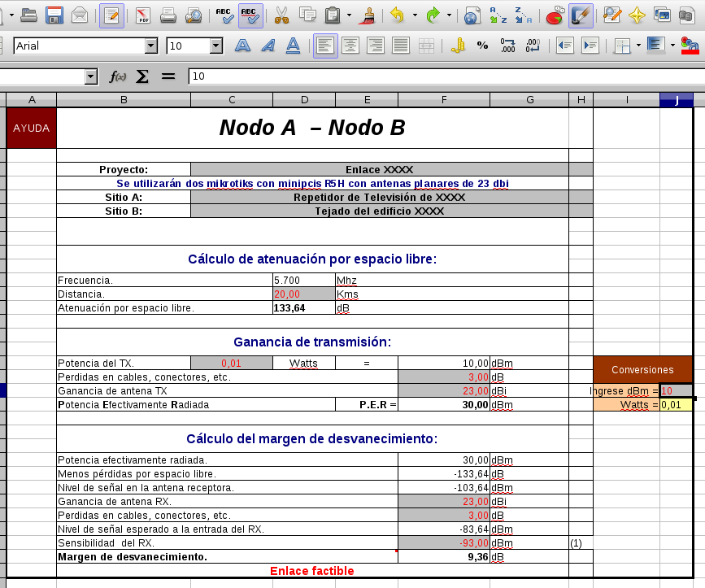Viewport: 705px width, 588px height.
Task: Insert a chart using the pie icon
Action: click(555, 15)
